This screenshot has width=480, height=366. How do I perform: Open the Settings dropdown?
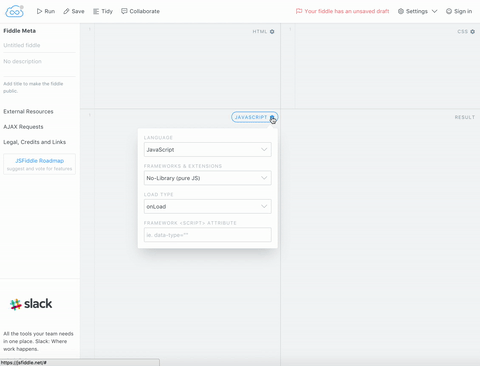[x=417, y=11]
